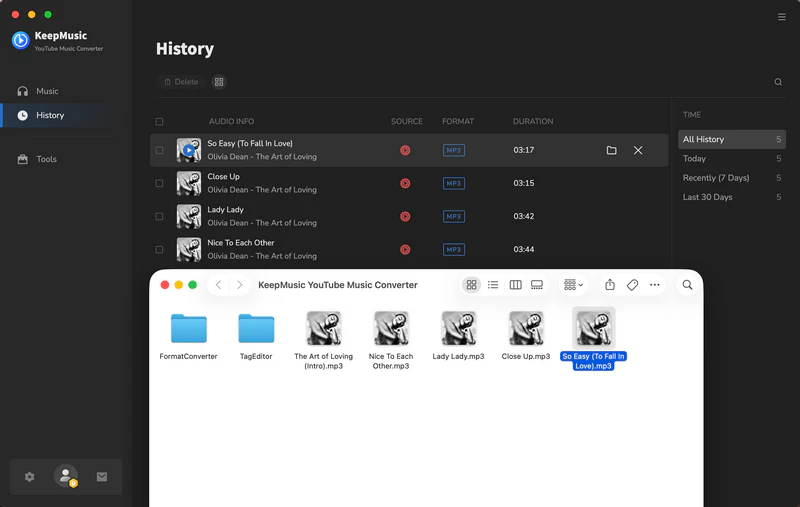Open Finder more actions ellipsis

(655, 285)
